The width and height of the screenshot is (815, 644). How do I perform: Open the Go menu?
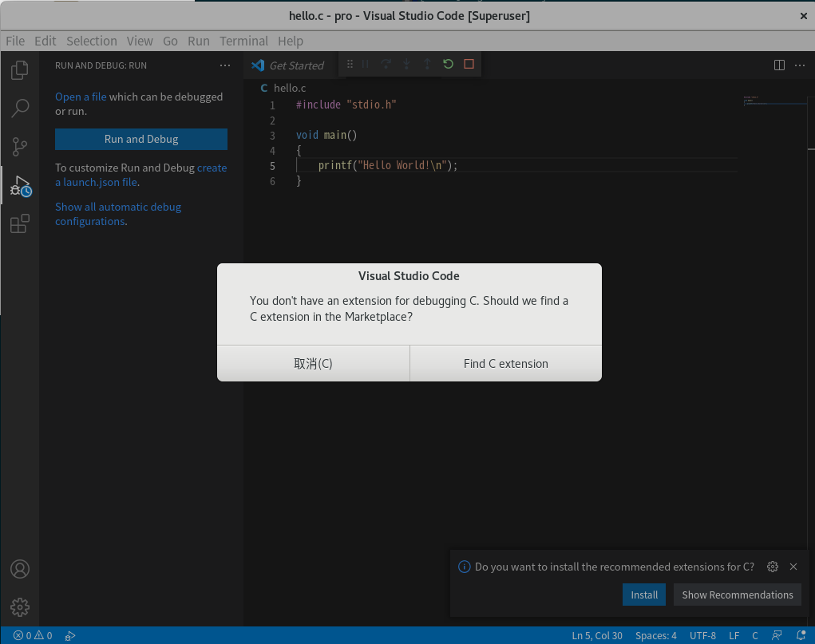(170, 41)
